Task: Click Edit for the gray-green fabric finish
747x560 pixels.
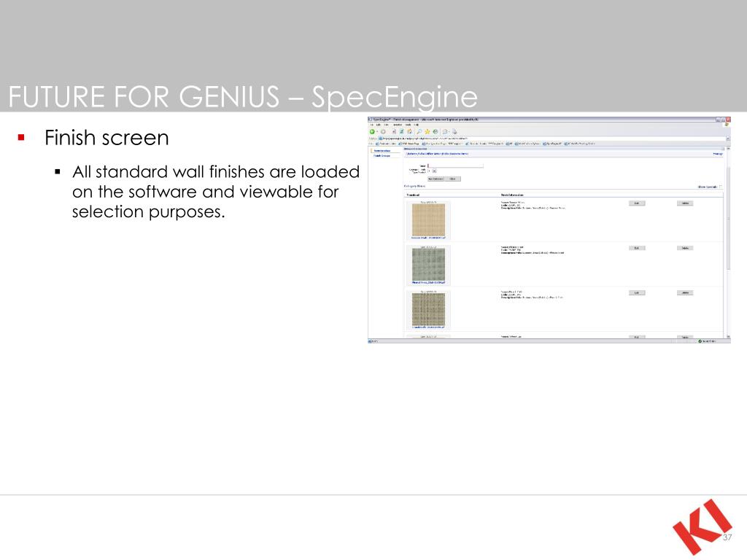Action: [x=637, y=248]
